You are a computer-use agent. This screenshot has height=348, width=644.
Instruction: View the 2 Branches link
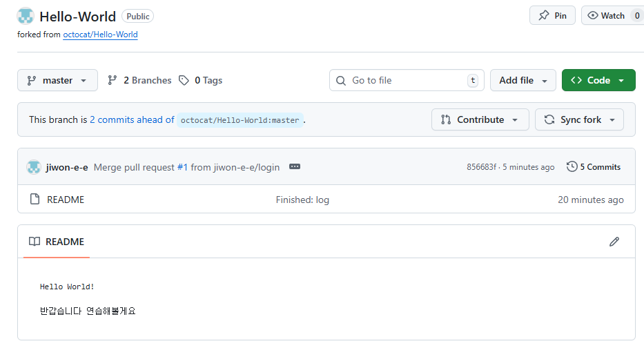[x=139, y=80]
